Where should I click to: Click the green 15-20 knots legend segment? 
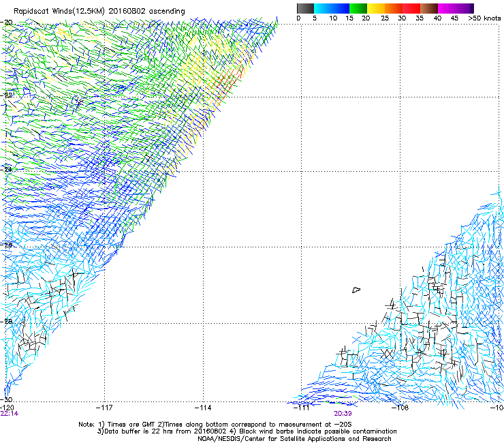pos(358,8)
